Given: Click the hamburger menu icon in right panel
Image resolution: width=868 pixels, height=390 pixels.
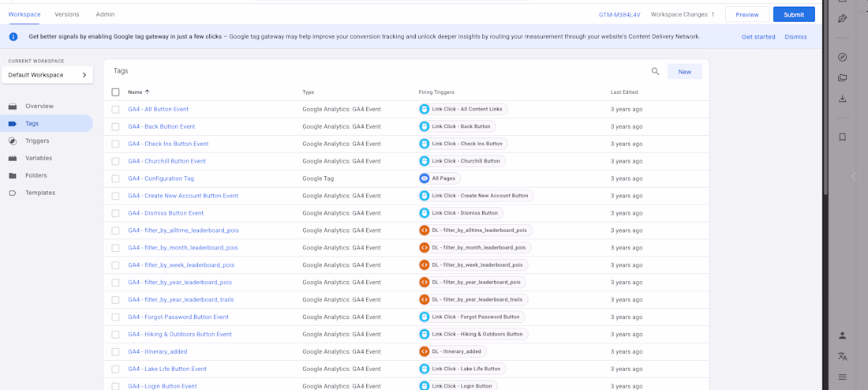Looking at the screenshot, I should (x=843, y=377).
